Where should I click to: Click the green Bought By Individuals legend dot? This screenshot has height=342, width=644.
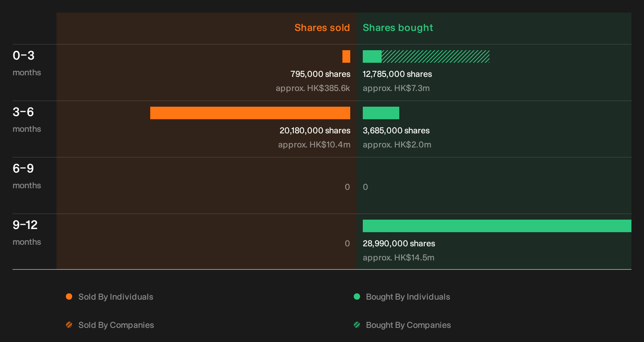click(x=357, y=297)
